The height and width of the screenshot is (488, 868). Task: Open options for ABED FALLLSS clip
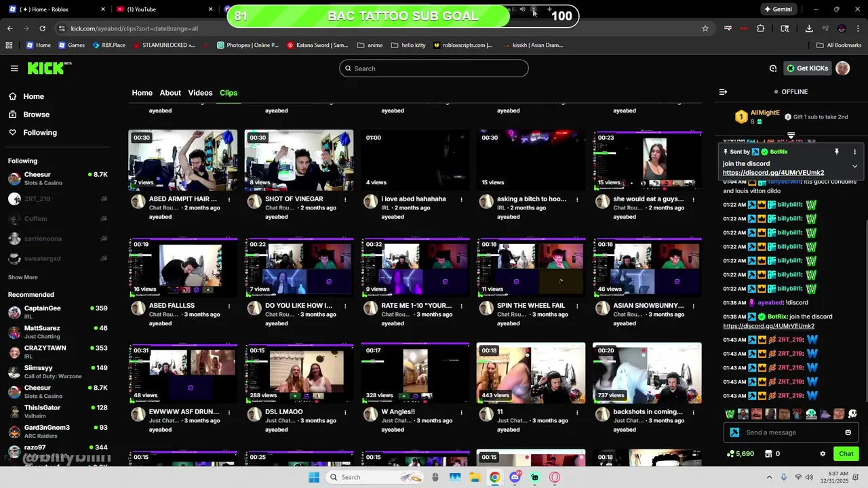coord(229,306)
